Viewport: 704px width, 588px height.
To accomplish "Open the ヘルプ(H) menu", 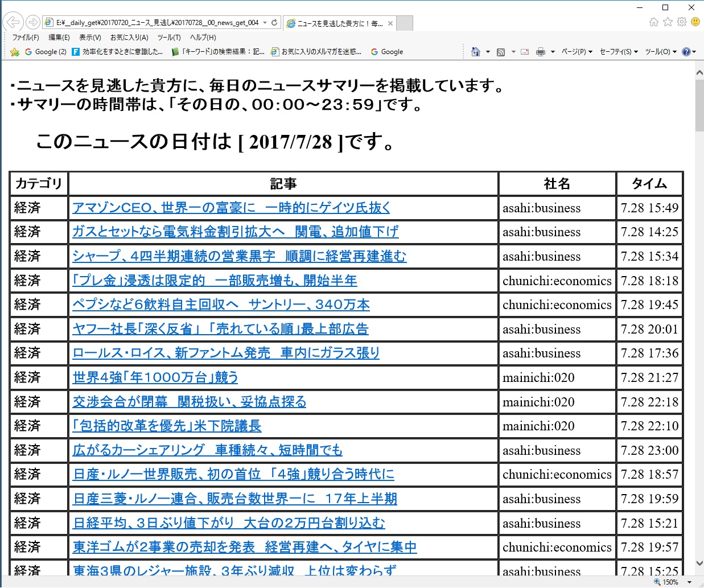I will tap(203, 38).
